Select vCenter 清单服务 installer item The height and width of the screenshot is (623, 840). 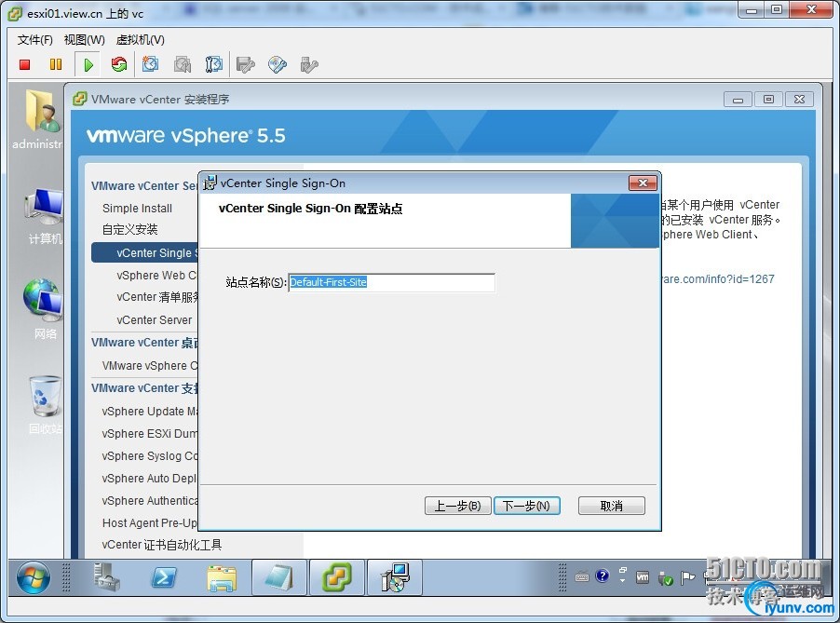pyautogui.click(x=157, y=297)
